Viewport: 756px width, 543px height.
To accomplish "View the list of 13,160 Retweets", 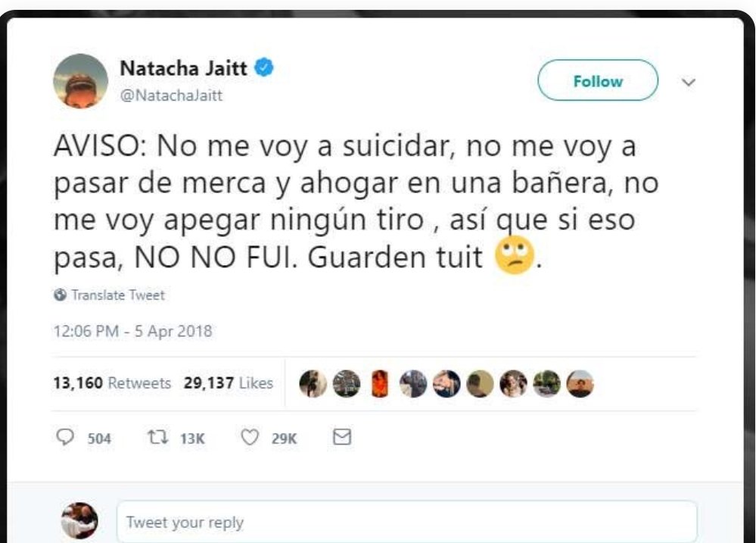I will tap(112, 382).
